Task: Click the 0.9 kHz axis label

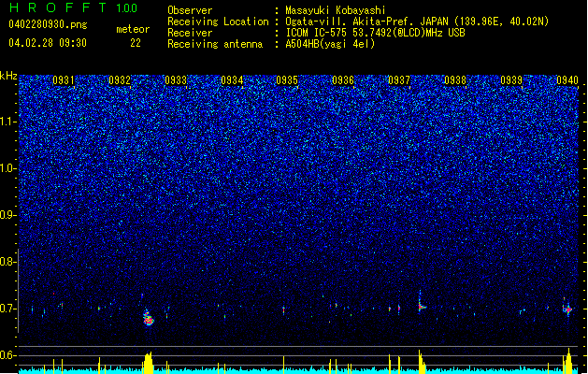Action: 7,215
